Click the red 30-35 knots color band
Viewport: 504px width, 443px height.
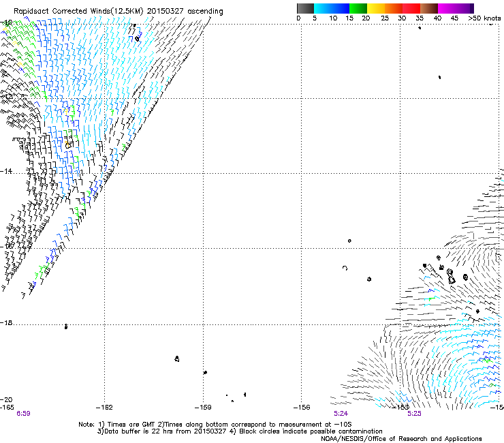click(411, 8)
